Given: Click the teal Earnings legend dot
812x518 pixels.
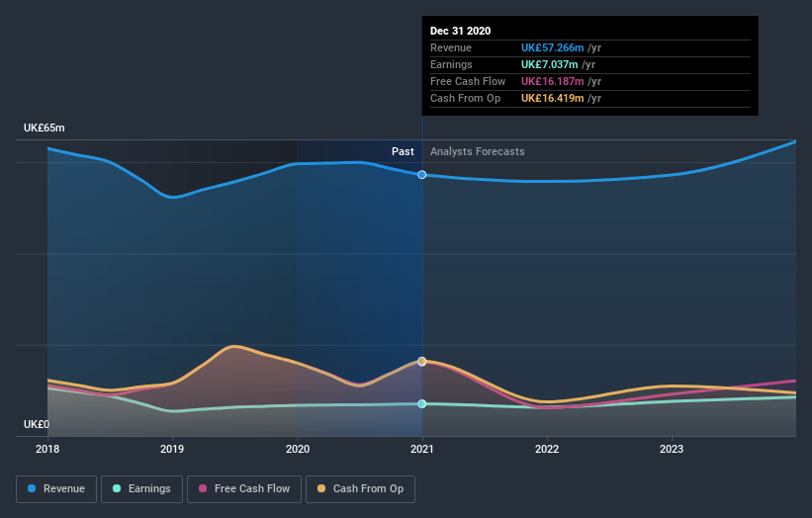Looking at the screenshot, I should pyautogui.click(x=117, y=488).
